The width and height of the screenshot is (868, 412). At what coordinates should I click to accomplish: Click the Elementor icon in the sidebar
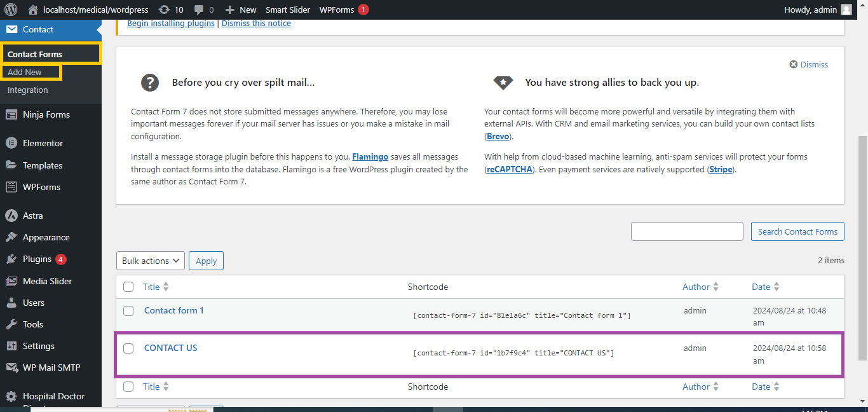pos(11,143)
